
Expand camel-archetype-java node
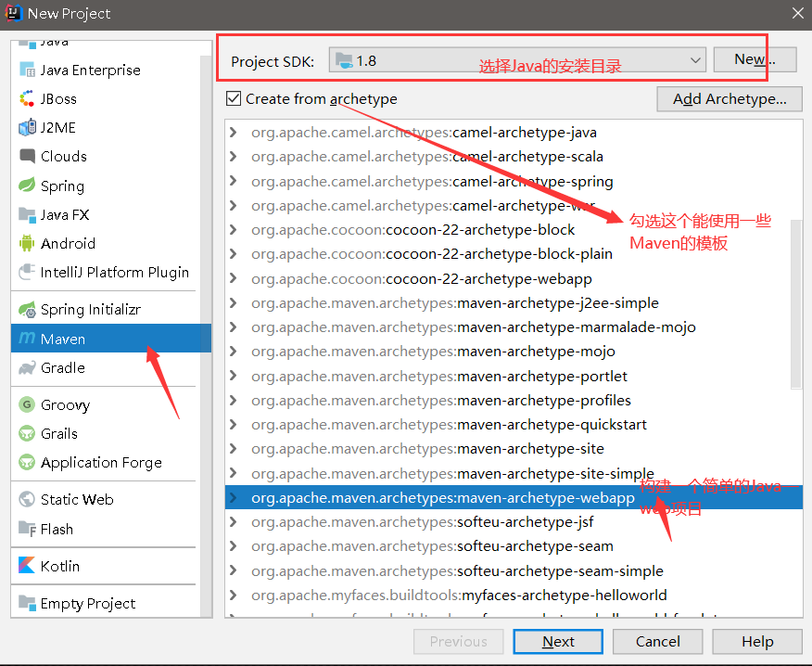[x=233, y=132]
